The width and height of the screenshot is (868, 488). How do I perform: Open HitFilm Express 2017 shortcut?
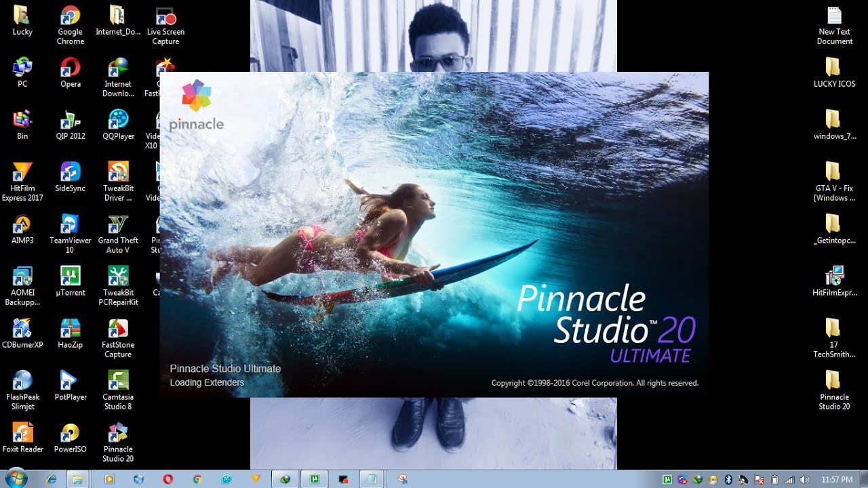pyautogui.click(x=22, y=182)
